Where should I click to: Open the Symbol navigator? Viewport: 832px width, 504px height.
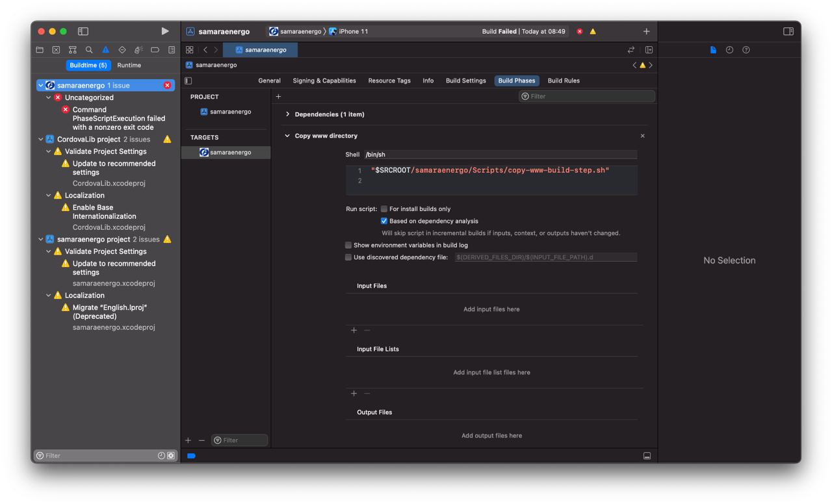tap(72, 50)
